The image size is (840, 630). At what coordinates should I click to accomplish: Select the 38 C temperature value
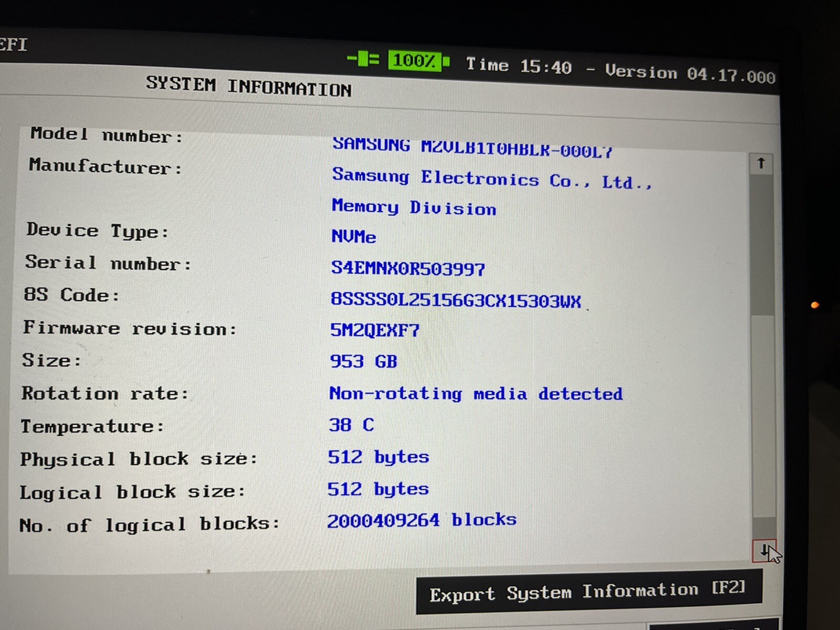click(351, 424)
